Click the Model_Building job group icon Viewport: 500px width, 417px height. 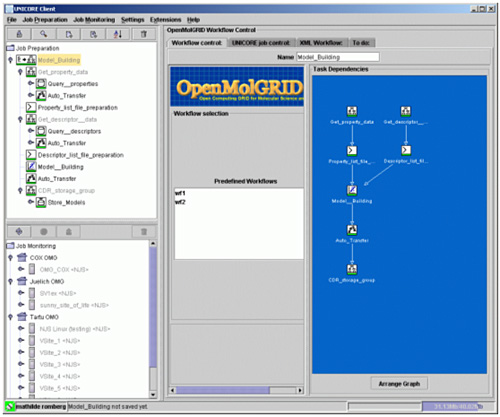point(26,60)
